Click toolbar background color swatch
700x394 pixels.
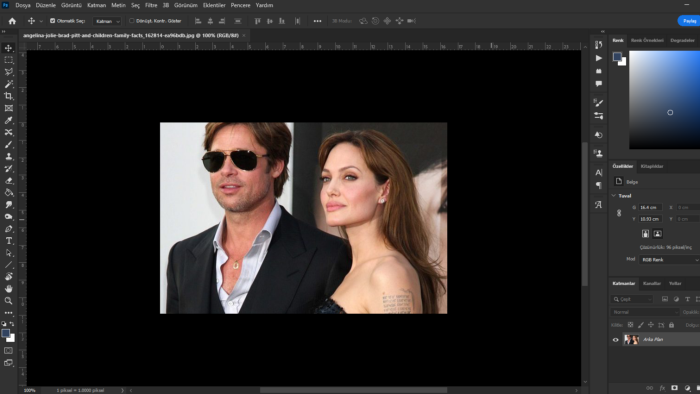coord(11,338)
